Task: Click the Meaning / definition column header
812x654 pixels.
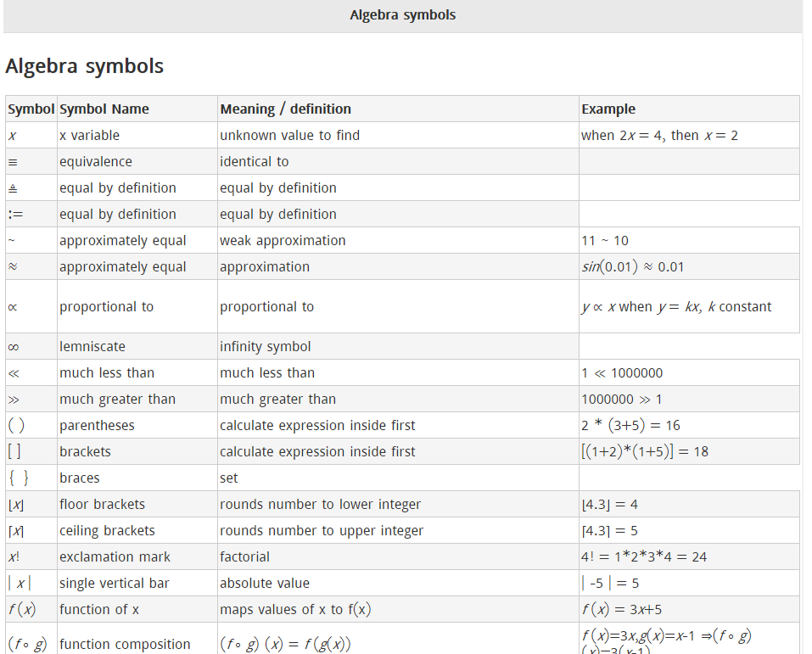Action: click(285, 109)
